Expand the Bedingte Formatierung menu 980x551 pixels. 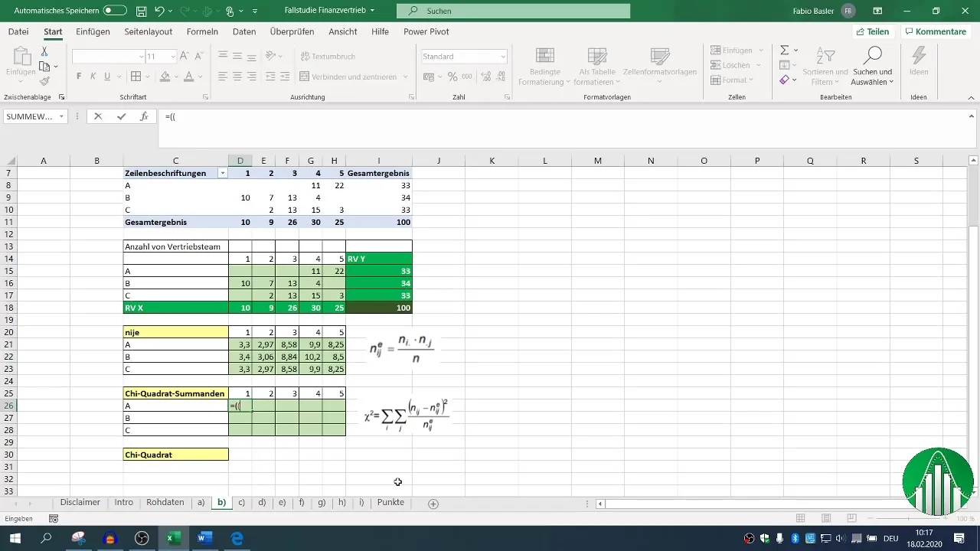545,67
